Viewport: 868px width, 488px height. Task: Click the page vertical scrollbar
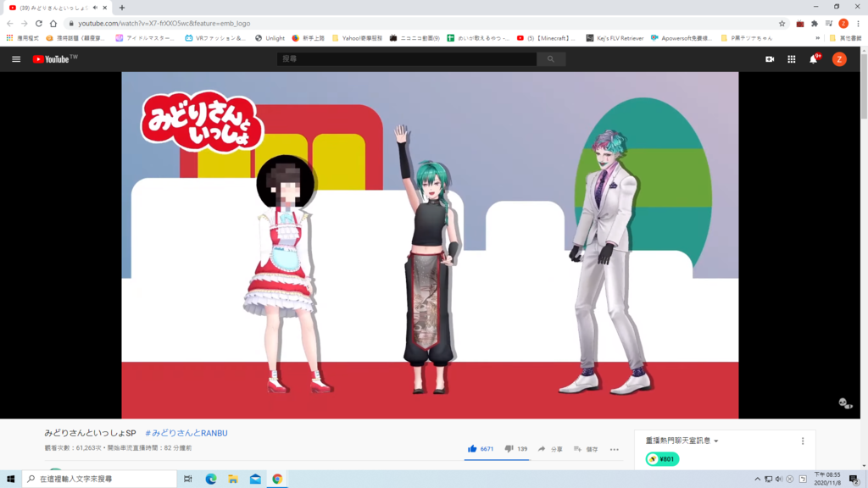[864, 258]
